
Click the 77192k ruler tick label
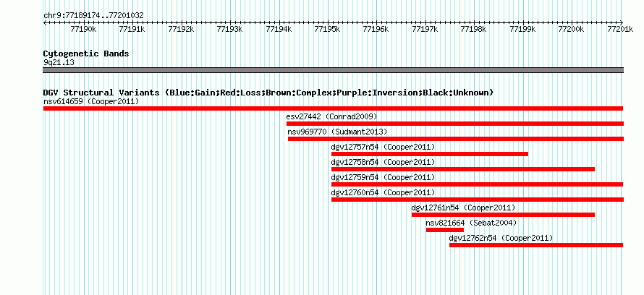click(x=181, y=29)
